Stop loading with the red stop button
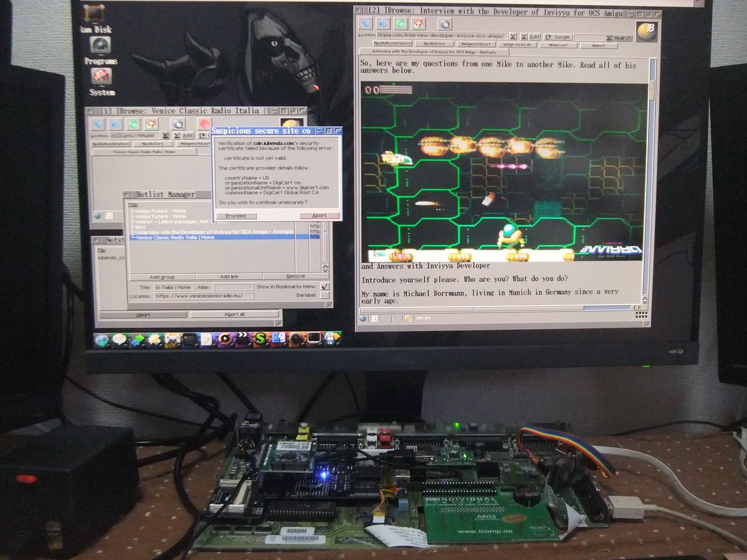 (x=205, y=124)
